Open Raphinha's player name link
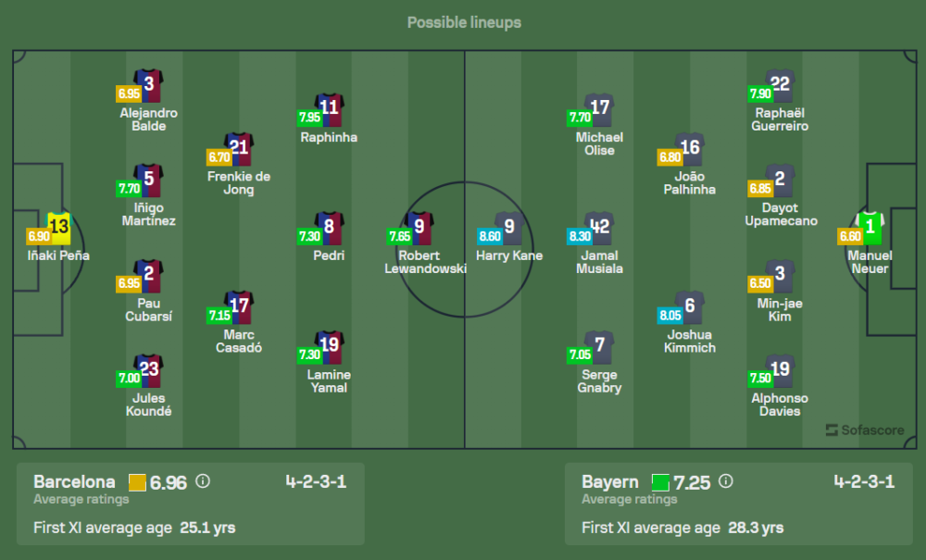 tap(329, 138)
